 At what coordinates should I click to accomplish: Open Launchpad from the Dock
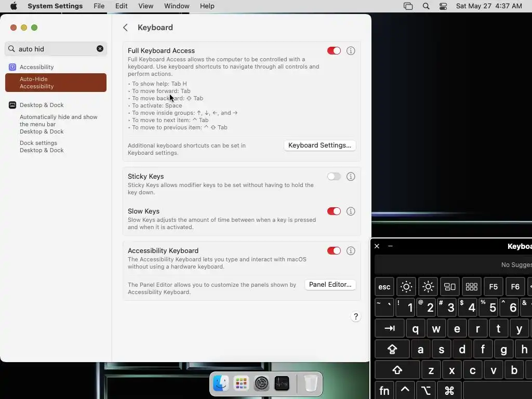[241, 384]
